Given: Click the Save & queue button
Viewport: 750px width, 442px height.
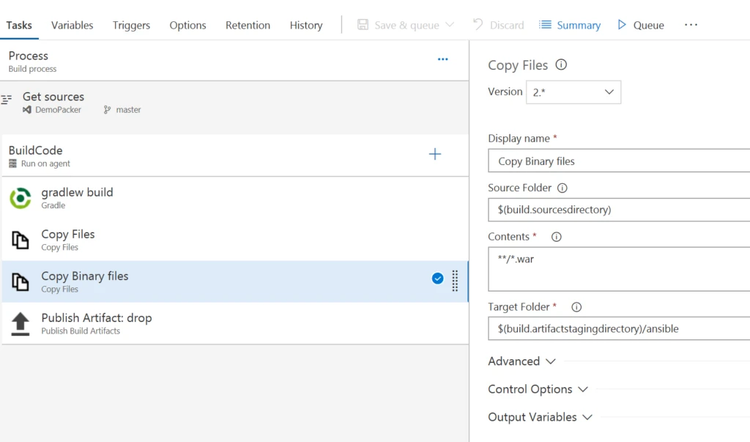Looking at the screenshot, I should coord(406,25).
